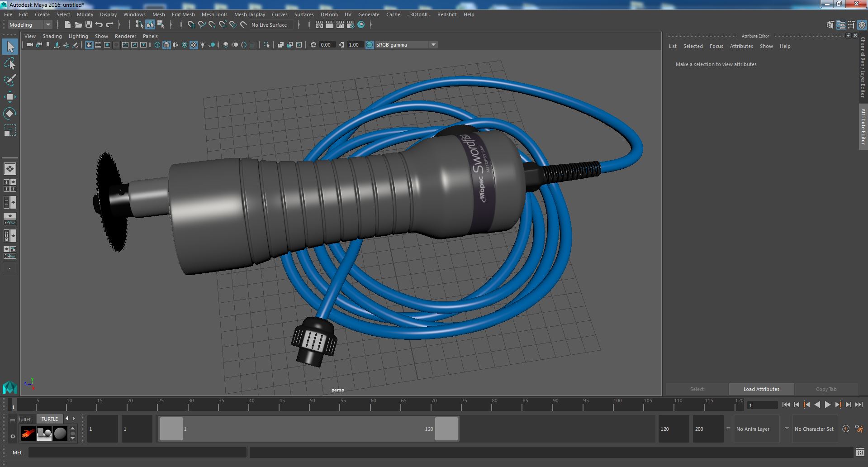Toggle view transform ON button
The width and height of the screenshot is (868, 467).
pos(370,45)
